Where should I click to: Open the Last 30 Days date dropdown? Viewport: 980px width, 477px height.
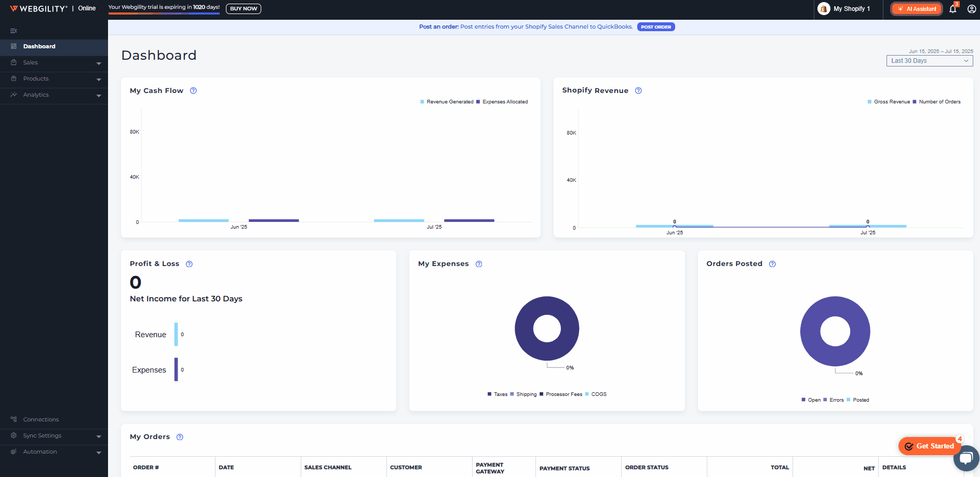click(x=929, y=61)
